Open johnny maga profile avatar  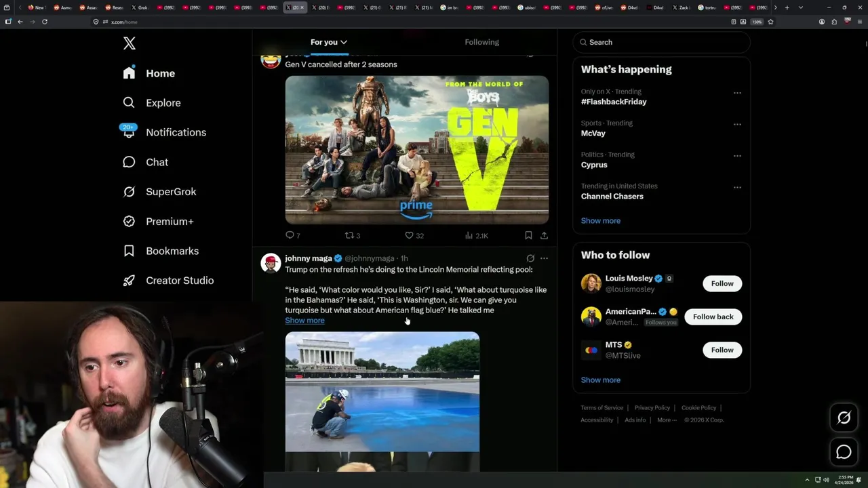[x=271, y=263]
